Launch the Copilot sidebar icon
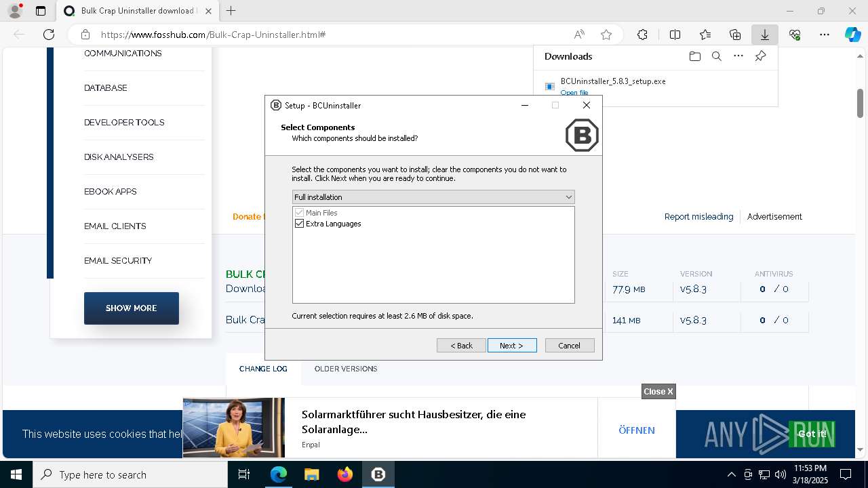This screenshot has height=488, width=868. pyautogui.click(x=852, y=35)
